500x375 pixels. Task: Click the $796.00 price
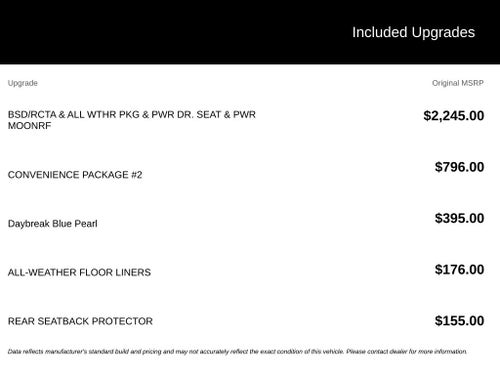[459, 167]
